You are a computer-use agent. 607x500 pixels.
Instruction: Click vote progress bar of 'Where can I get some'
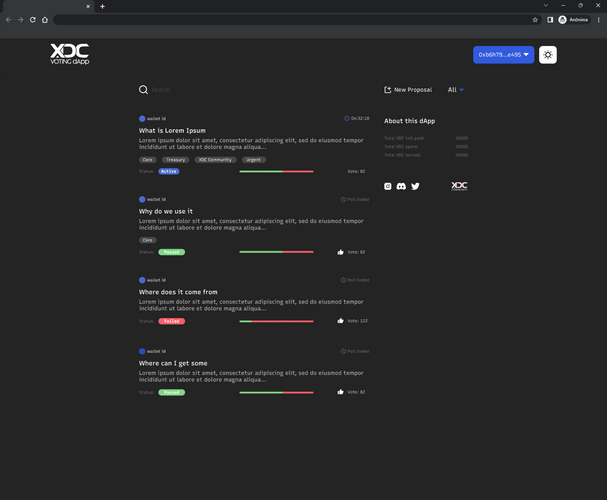(x=276, y=392)
